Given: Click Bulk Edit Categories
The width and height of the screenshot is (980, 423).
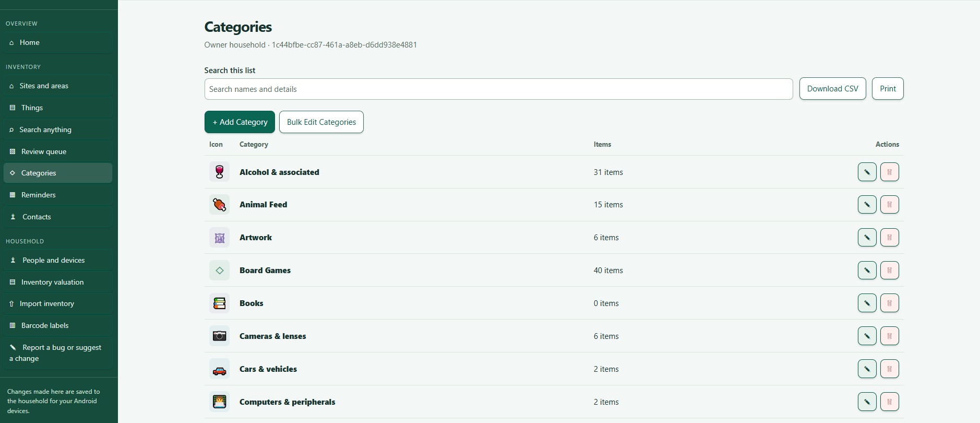Looking at the screenshot, I should [321, 122].
